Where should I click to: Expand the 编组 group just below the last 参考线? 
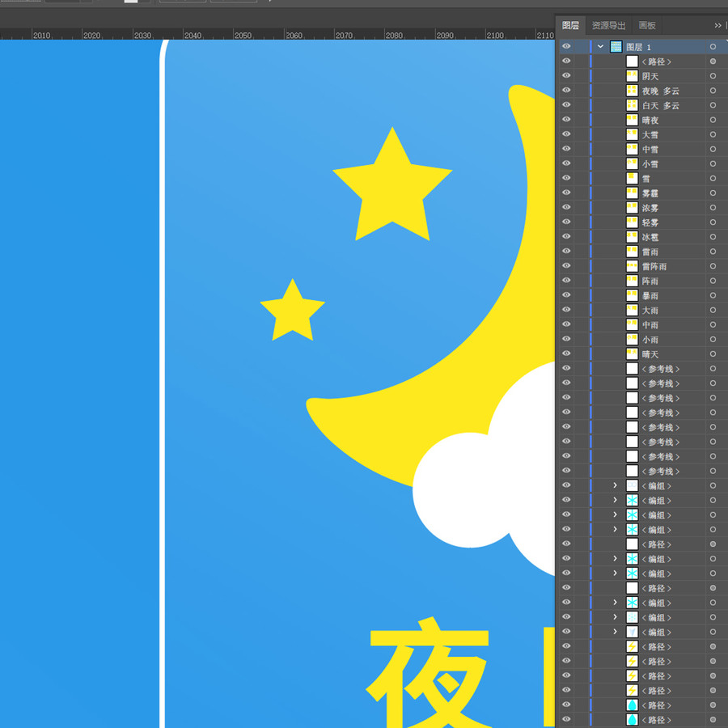[x=616, y=485]
